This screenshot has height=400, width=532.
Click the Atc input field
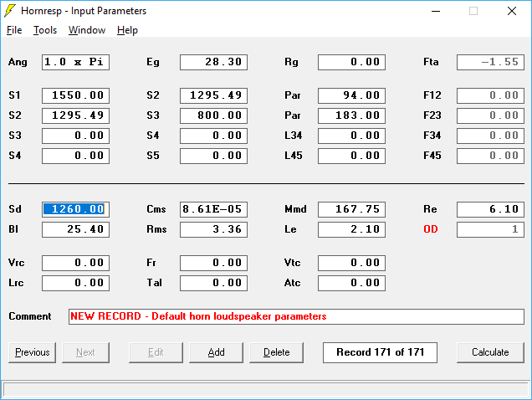point(351,283)
